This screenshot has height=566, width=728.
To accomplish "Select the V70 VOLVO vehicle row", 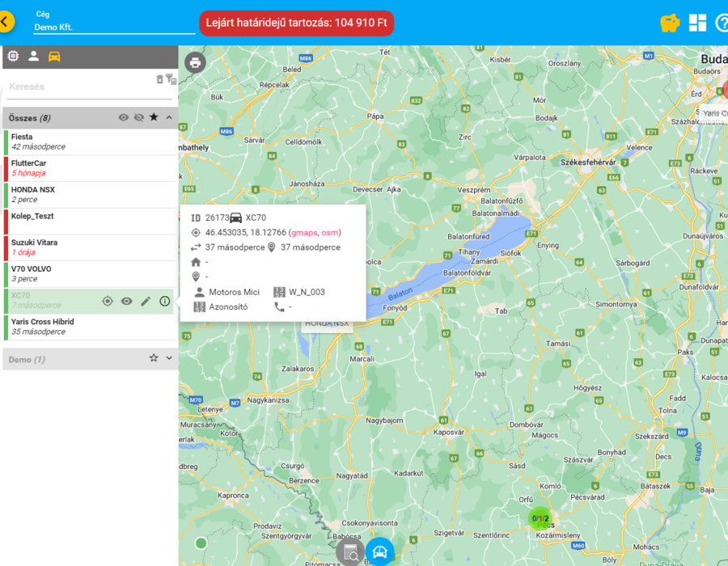I will point(91,274).
